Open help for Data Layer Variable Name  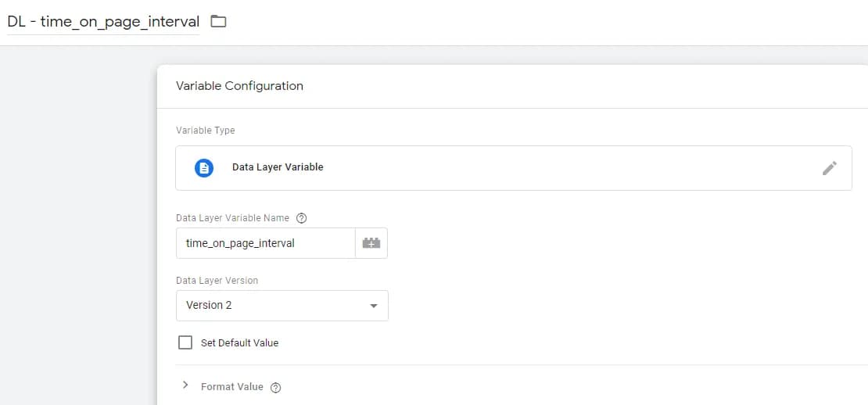coord(302,218)
